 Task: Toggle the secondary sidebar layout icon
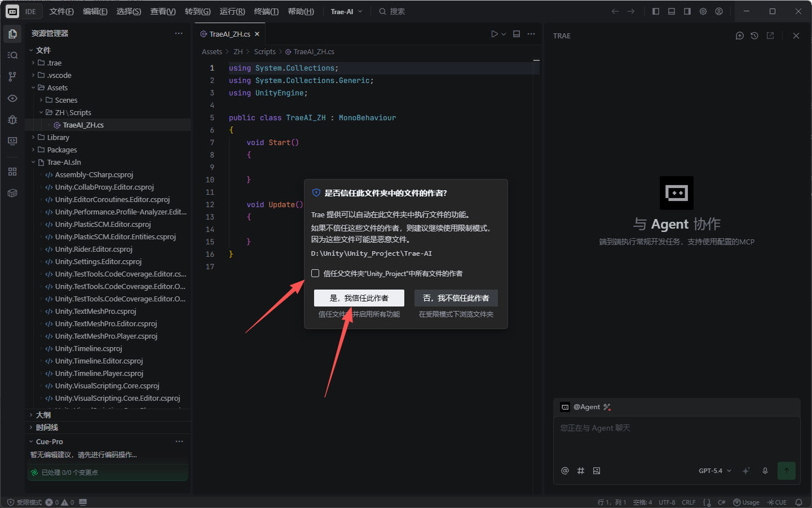(x=687, y=11)
